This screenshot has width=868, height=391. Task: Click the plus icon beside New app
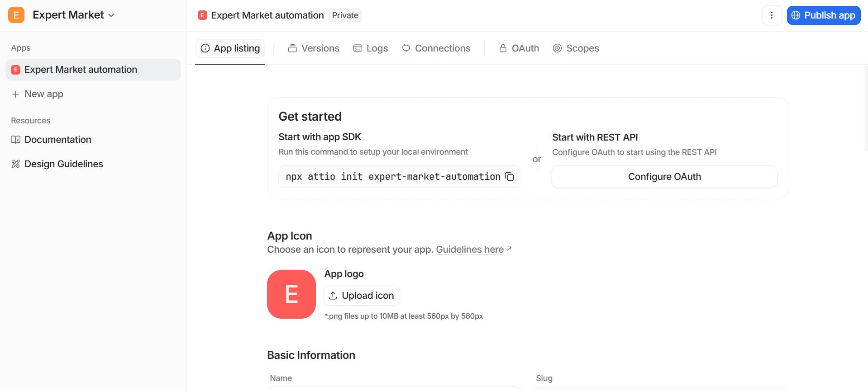pos(15,94)
